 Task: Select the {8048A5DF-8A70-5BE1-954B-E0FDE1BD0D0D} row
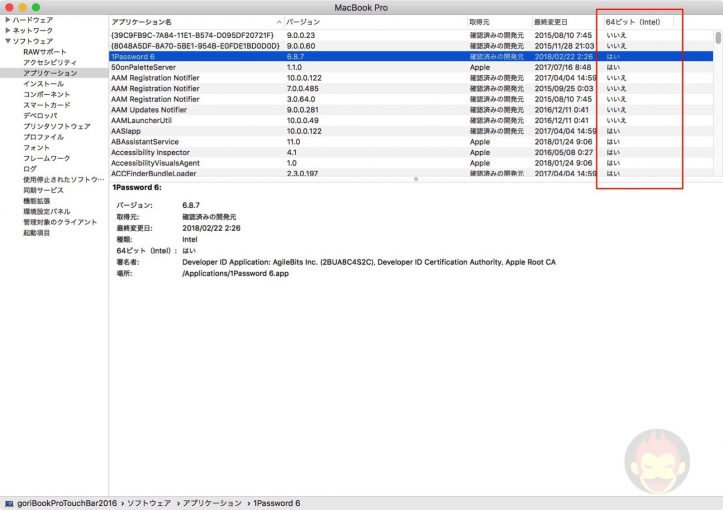(411, 46)
